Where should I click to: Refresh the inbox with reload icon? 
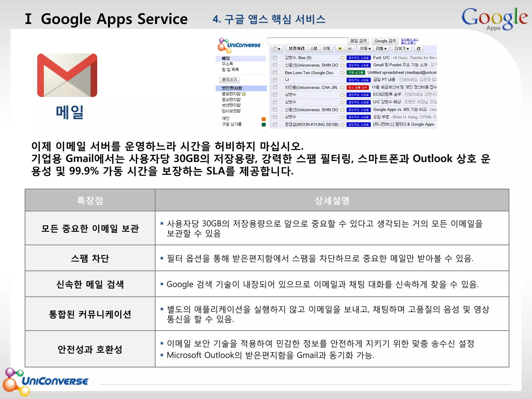click(x=418, y=49)
